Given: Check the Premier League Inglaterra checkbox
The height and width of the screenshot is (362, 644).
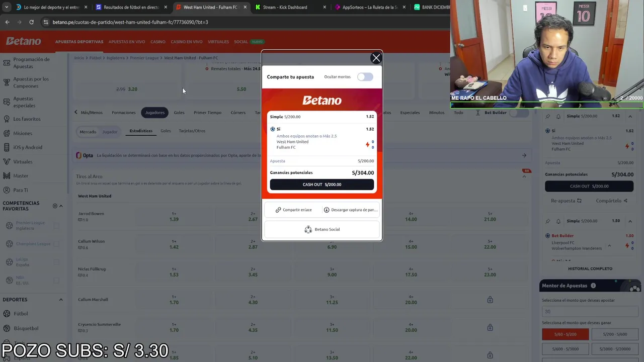Looking at the screenshot, I should tap(56, 226).
